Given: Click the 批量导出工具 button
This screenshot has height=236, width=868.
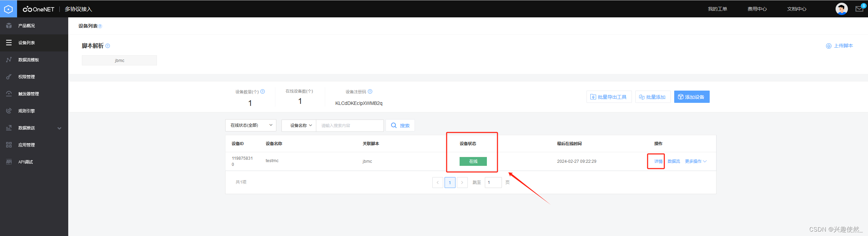Looking at the screenshot, I should click(x=609, y=97).
